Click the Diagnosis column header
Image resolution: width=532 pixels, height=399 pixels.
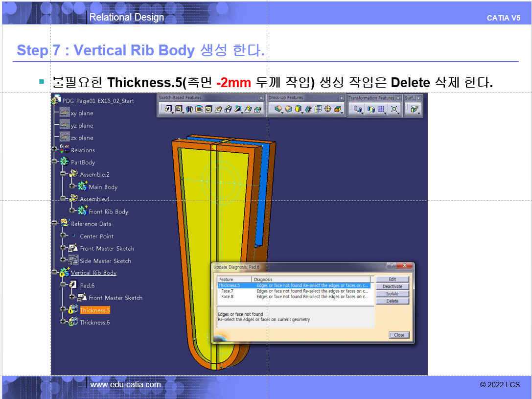coord(313,280)
